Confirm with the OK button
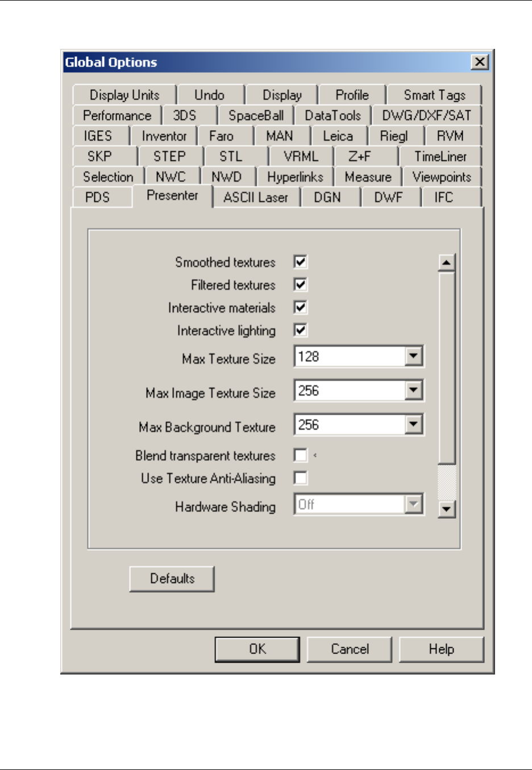Viewport: 532px width, 770px height. coord(257,649)
